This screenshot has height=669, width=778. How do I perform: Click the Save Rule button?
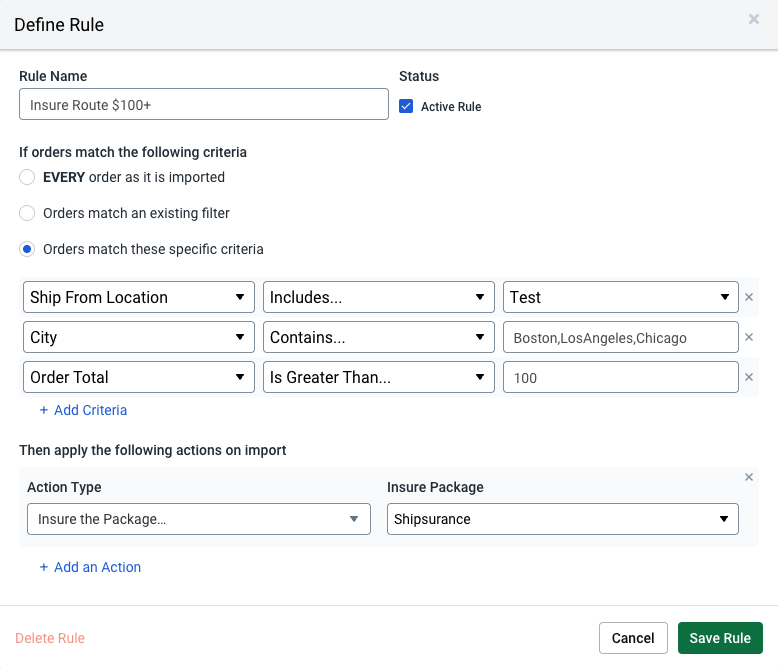click(x=720, y=638)
